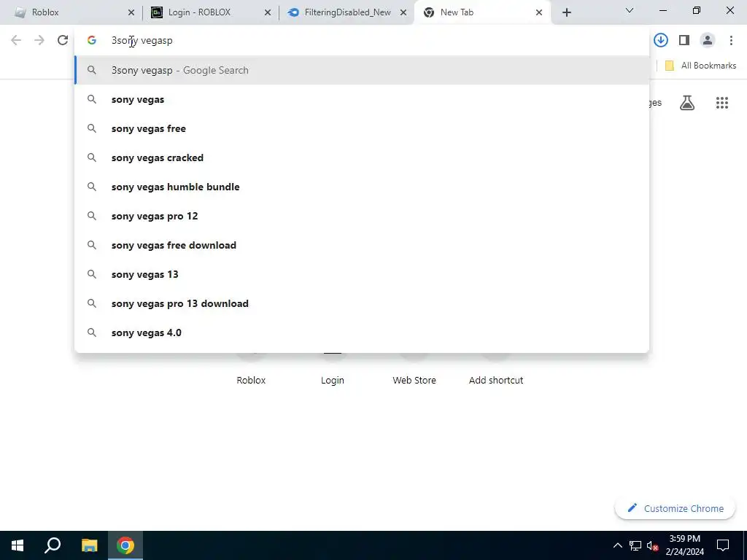Select the 'sony vegas 13' suggestion
Viewport: 747px width, 560px height.
362,274
